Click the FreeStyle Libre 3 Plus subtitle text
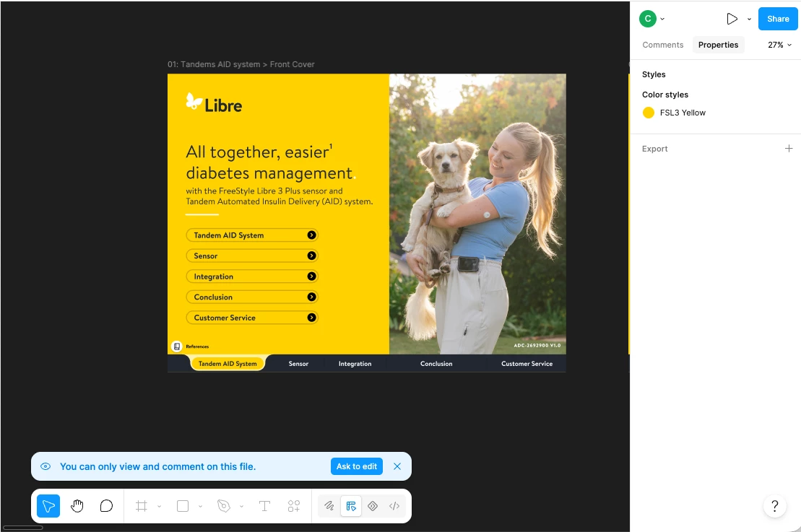The height and width of the screenshot is (532, 801). 280,196
